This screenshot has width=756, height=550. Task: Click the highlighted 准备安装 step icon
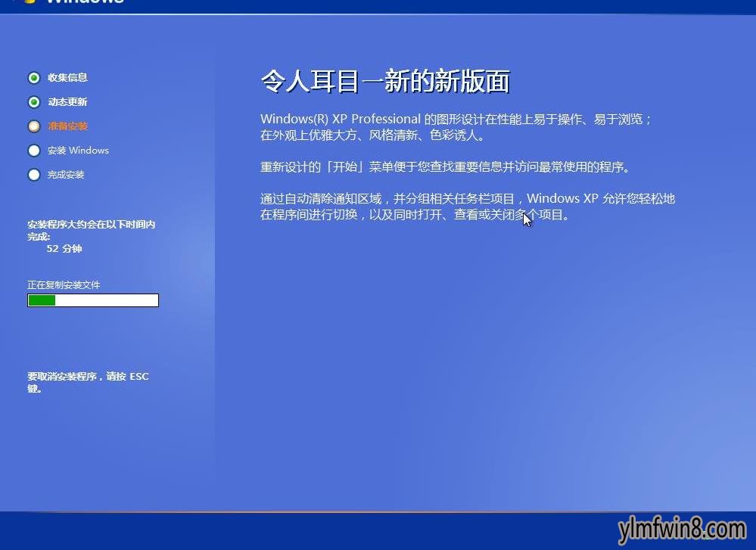tap(34, 126)
